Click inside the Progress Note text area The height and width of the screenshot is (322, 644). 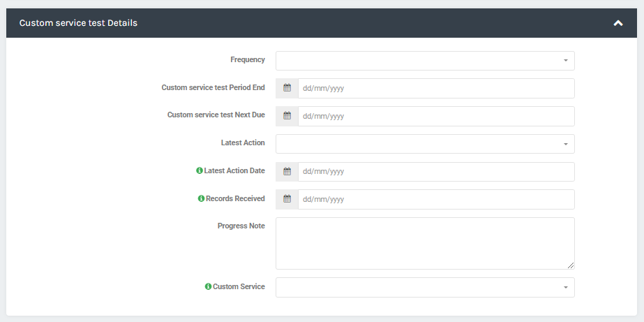(x=425, y=244)
